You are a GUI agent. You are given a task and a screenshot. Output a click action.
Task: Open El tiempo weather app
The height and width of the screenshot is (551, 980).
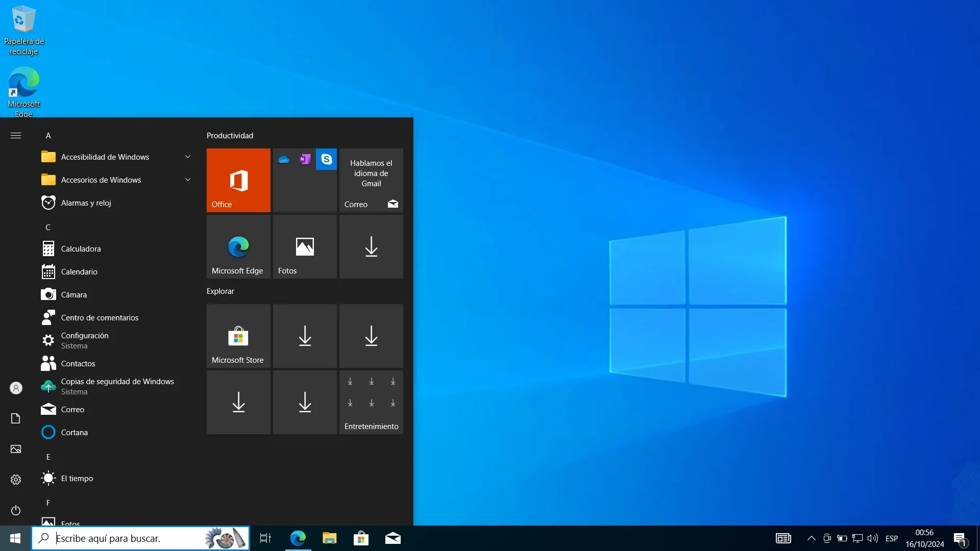tap(117, 478)
